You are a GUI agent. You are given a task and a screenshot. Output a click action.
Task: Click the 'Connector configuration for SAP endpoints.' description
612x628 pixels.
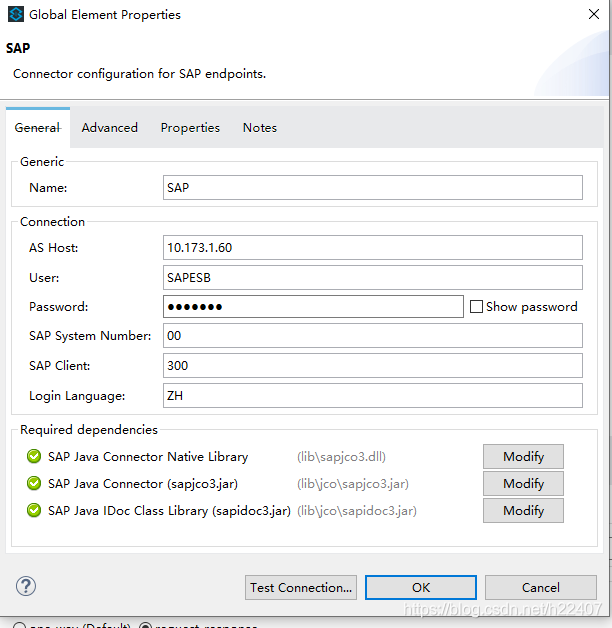tap(139, 74)
